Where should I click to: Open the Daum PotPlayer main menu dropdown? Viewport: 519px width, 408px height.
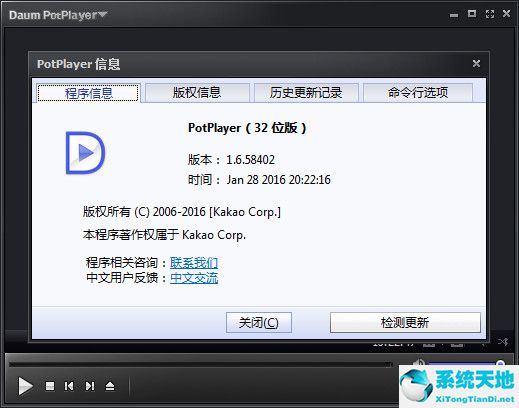58,15
